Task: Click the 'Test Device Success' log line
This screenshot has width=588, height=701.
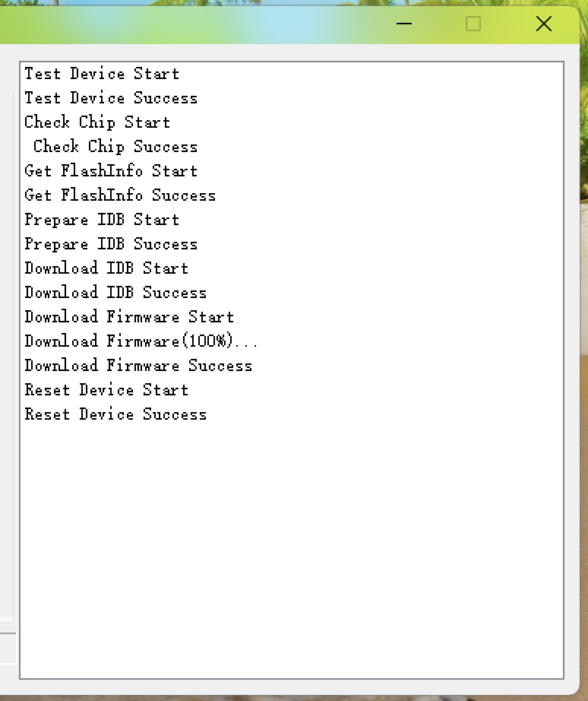Action: click(111, 98)
